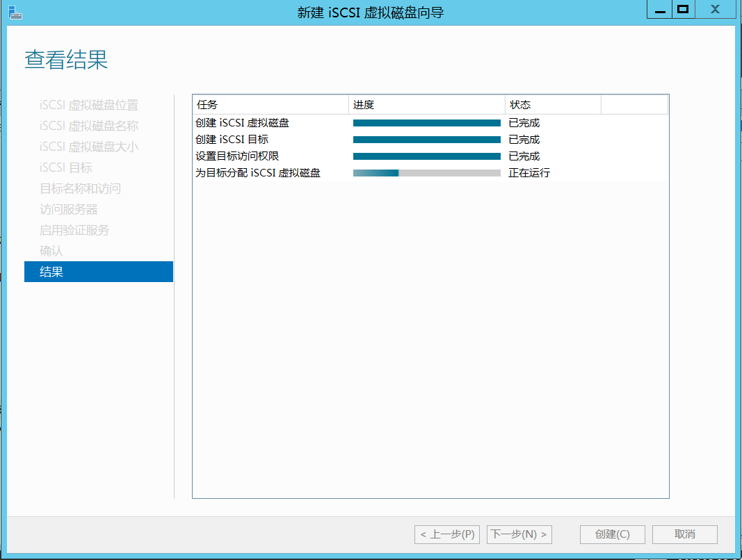Click the 下一步(N) button
This screenshot has height=560, width=742.
[519, 534]
